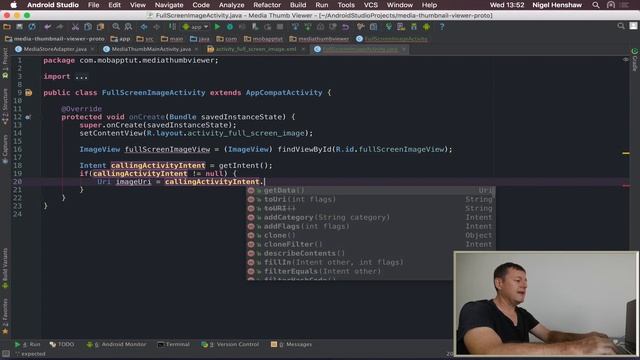Image resolution: width=640 pixels, height=360 pixels.
Task: Open the Analyze menu
Action: click(x=231, y=5)
